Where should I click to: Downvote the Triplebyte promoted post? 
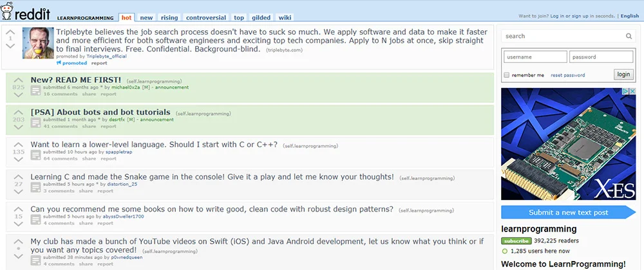tap(11, 46)
